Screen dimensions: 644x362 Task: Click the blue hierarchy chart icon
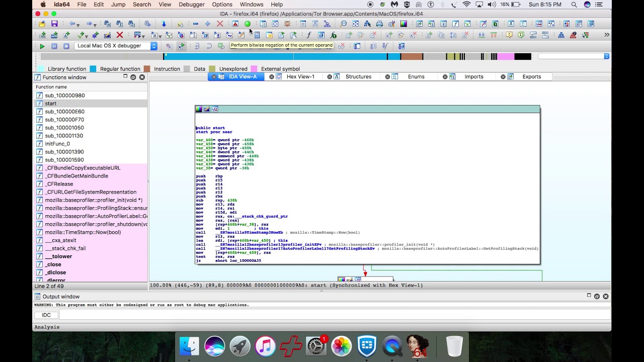pyautogui.click(x=561, y=35)
